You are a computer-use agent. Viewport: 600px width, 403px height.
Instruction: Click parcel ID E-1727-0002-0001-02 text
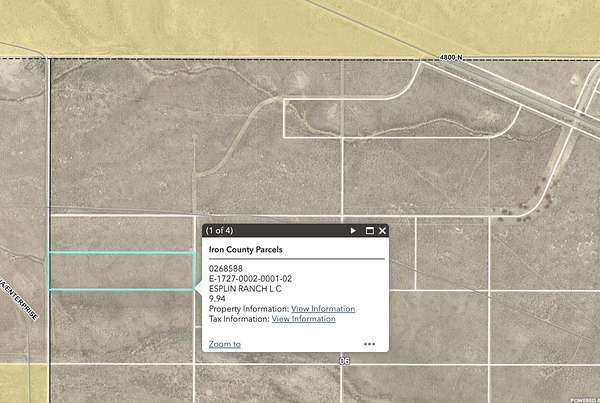pos(250,278)
